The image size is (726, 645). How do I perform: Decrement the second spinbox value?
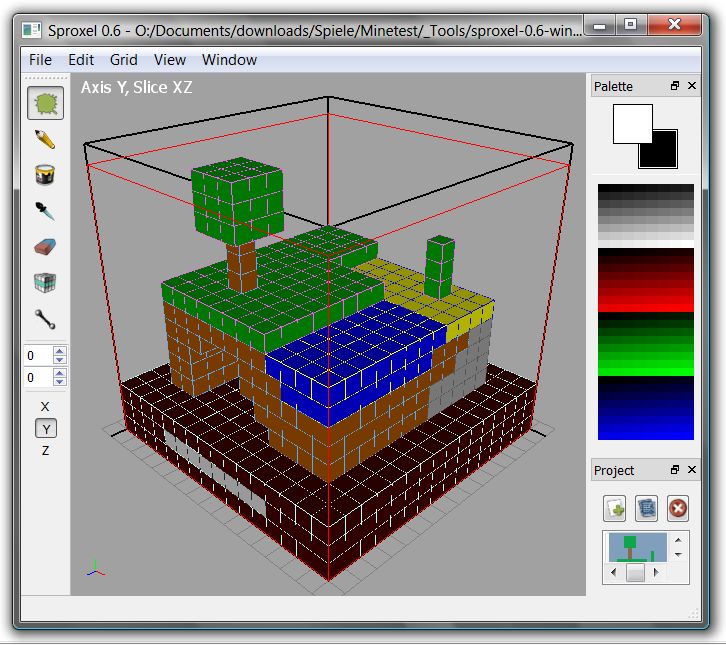tap(60, 382)
